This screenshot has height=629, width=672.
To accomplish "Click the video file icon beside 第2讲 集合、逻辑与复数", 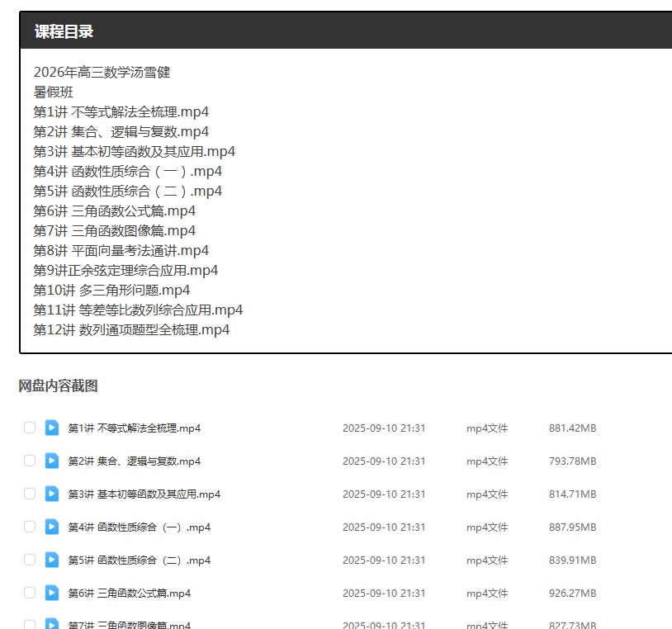I will click(x=52, y=461).
